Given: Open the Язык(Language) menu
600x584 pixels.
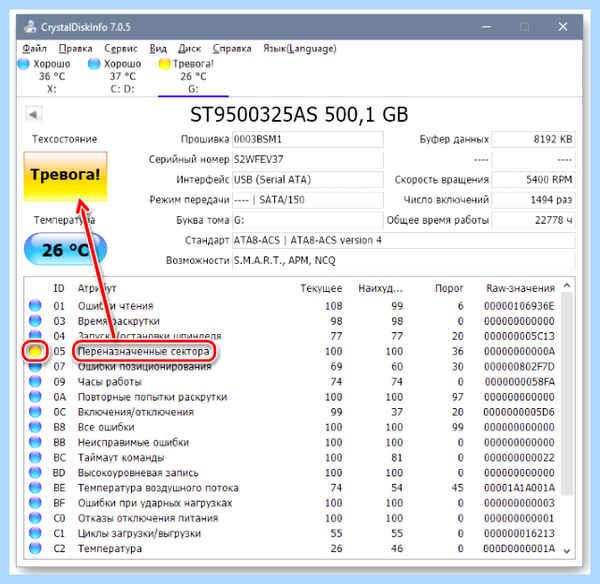Looking at the screenshot, I should [300, 49].
